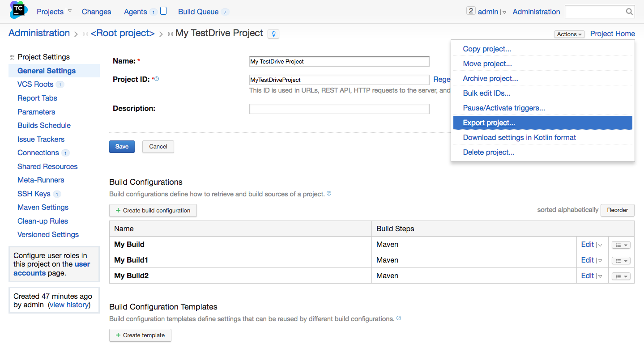Open Edit dropdown arrow for My Build1
Viewport: 644px width, 348px height.
(x=601, y=260)
